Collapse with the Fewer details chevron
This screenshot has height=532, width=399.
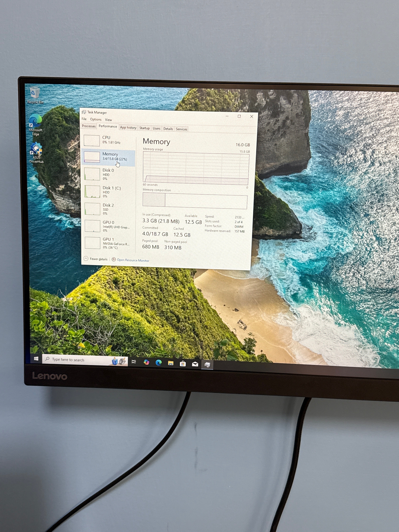(86, 258)
